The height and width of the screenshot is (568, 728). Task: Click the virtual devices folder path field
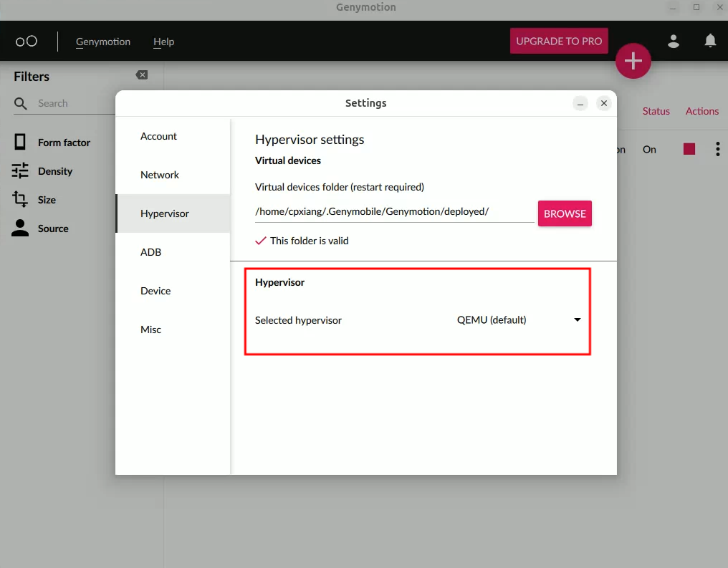[394, 211]
